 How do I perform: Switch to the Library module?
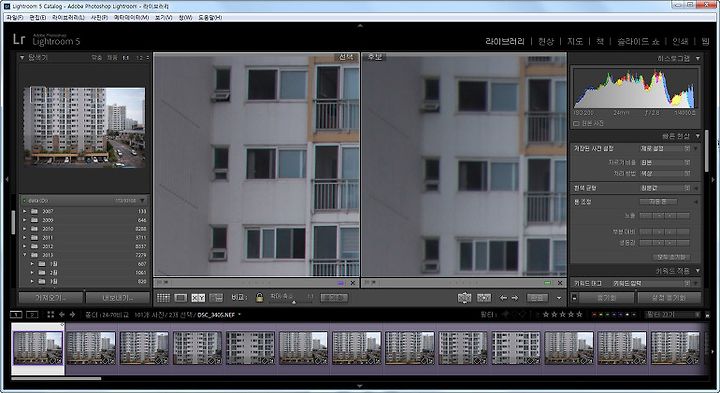click(505, 41)
